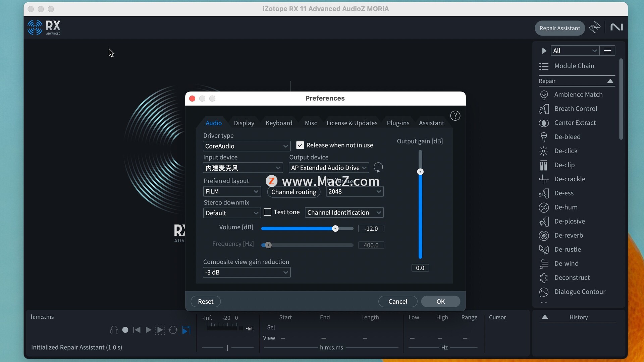Click the play arrow above module list
The height and width of the screenshot is (362, 644).
click(544, 51)
